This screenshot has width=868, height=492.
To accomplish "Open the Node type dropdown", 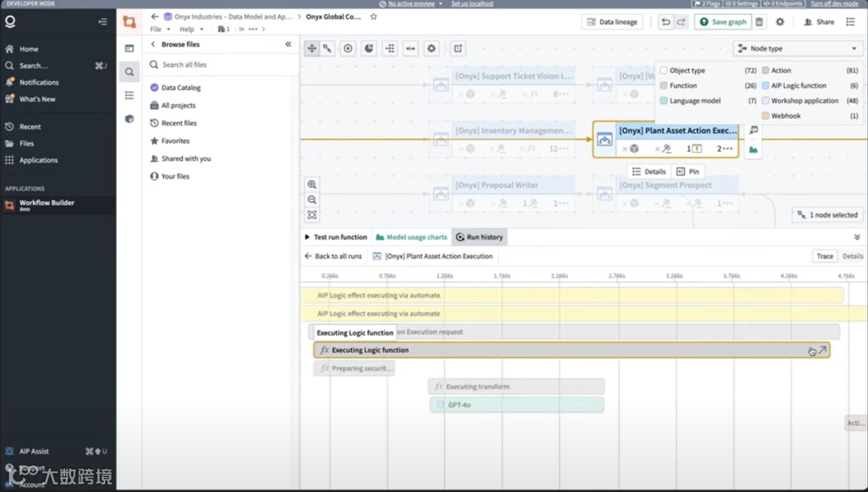I will pyautogui.click(x=798, y=49).
